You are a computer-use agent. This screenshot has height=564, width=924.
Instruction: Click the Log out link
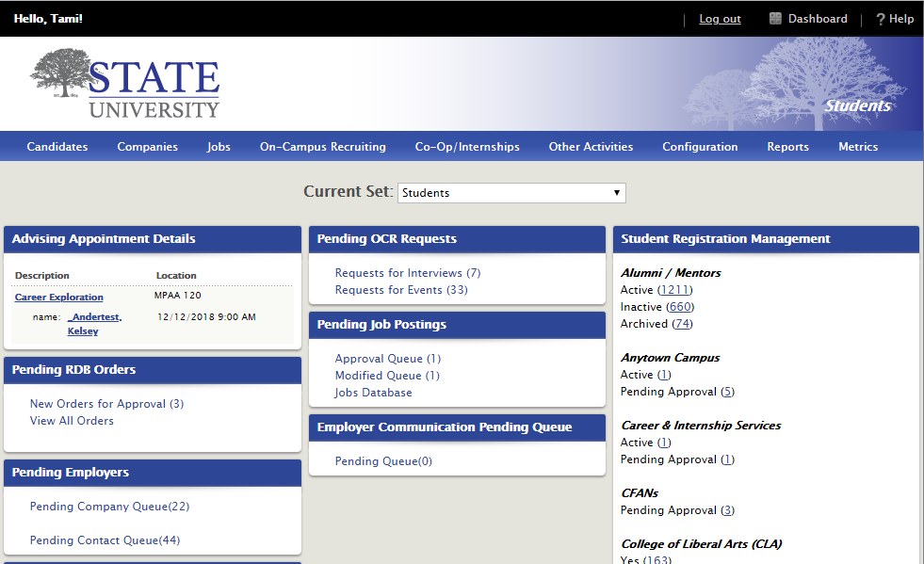[721, 19]
